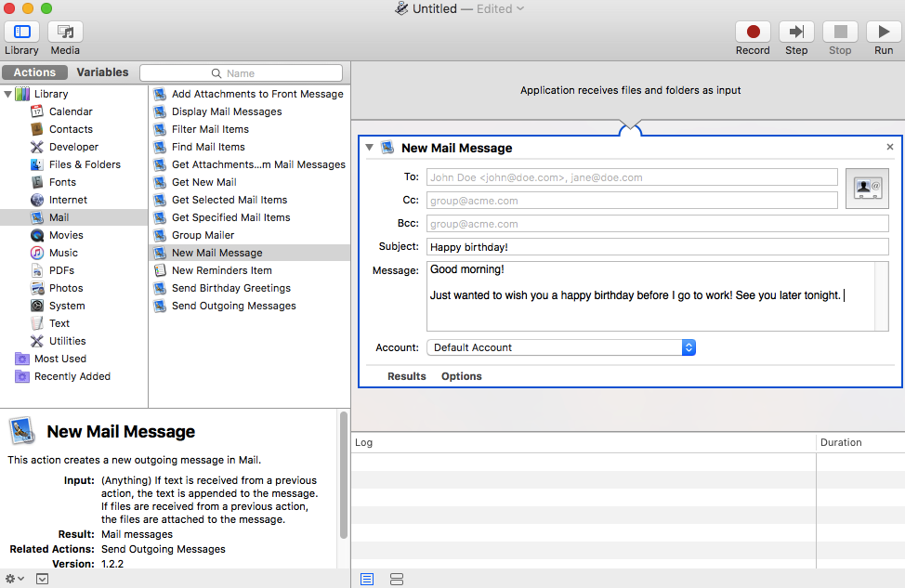Show the action Results
Screen dimensions: 905x588
(x=406, y=376)
